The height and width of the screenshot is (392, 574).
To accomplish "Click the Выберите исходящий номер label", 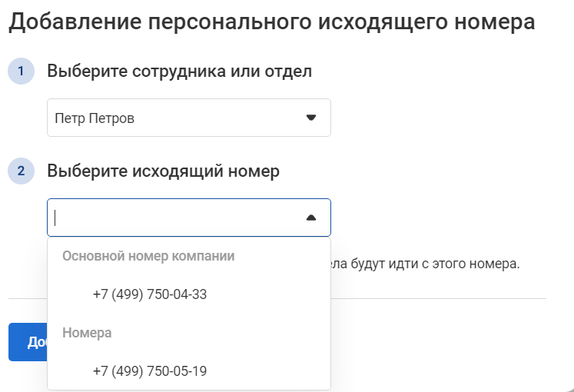I will pos(163,171).
